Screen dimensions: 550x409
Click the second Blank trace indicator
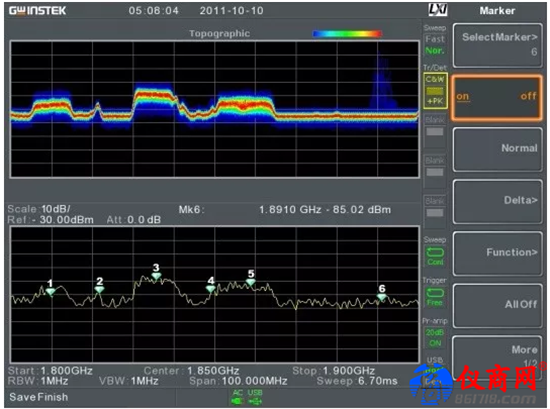tap(435, 169)
